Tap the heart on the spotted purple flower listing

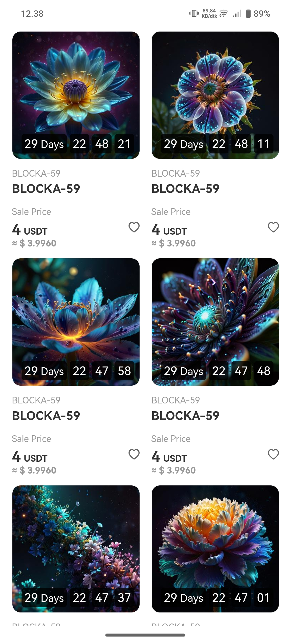(273, 227)
